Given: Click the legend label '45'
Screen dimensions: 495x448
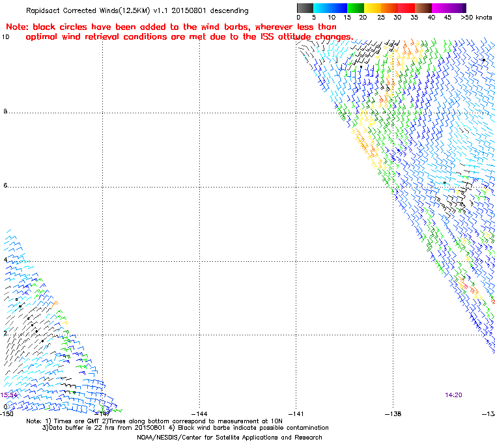Looking at the screenshot, I should pyautogui.click(x=447, y=18).
